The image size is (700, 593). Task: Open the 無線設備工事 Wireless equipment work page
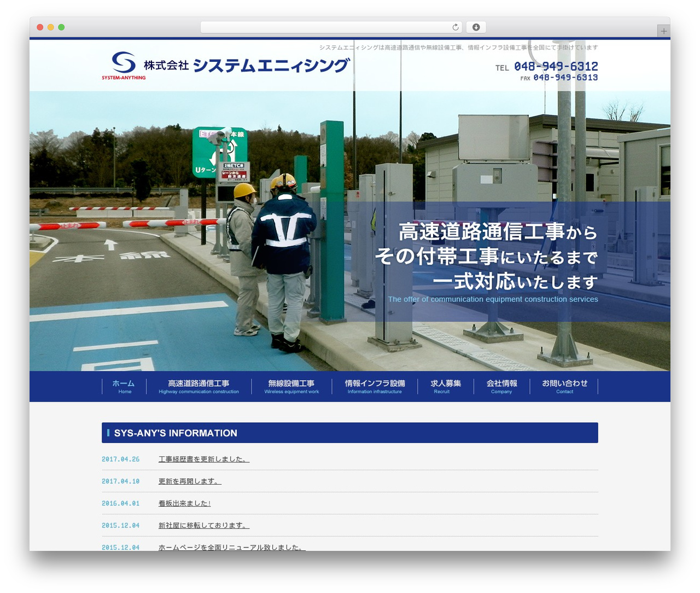(291, 386)
